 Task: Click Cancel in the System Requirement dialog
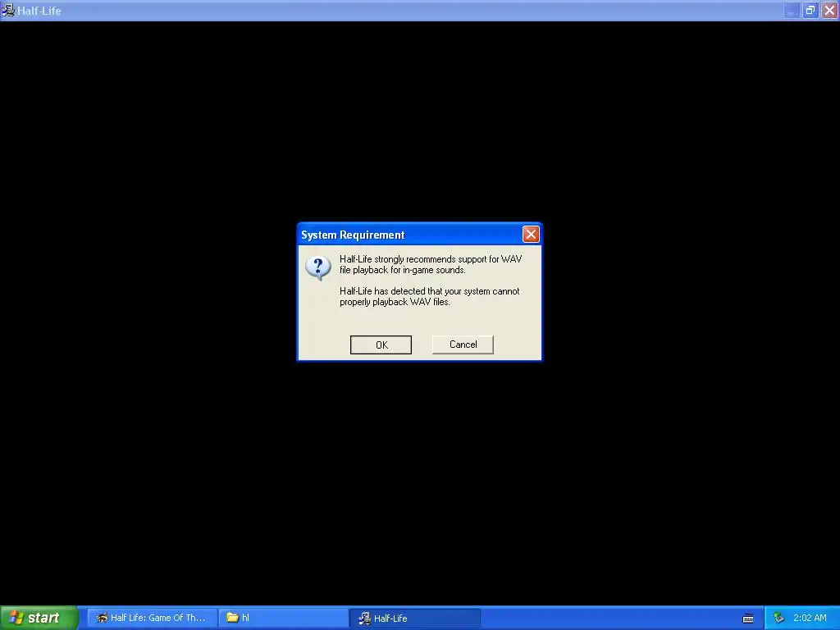click(x=463, y=345)
